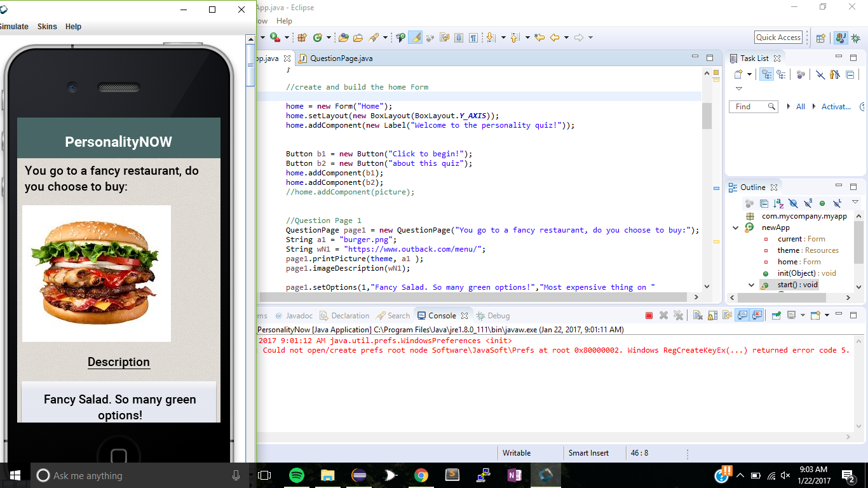Screen dimensions: 868x488
Task: Open the Task List view menu triangle
Action: coord(739,89)
